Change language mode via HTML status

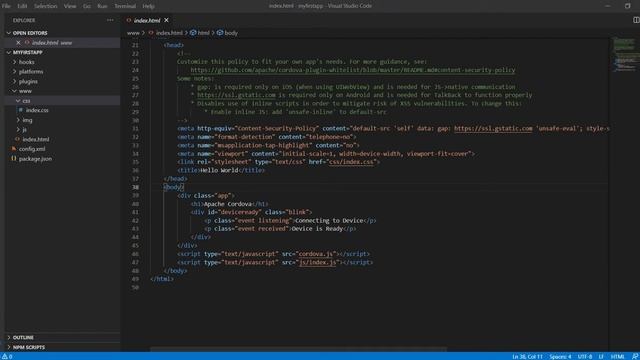(x=618, y=356)
